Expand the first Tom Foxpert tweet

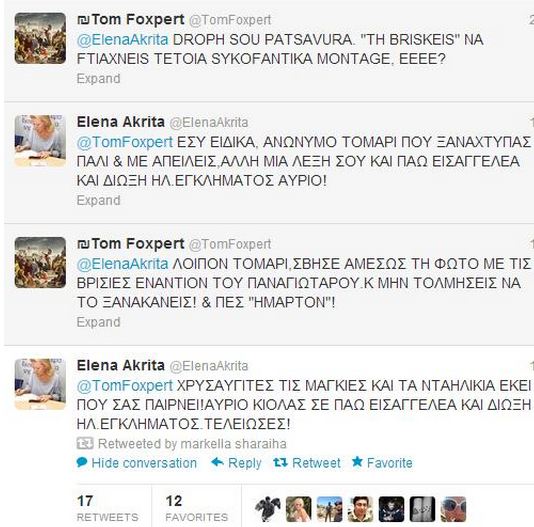click(98, 79)
